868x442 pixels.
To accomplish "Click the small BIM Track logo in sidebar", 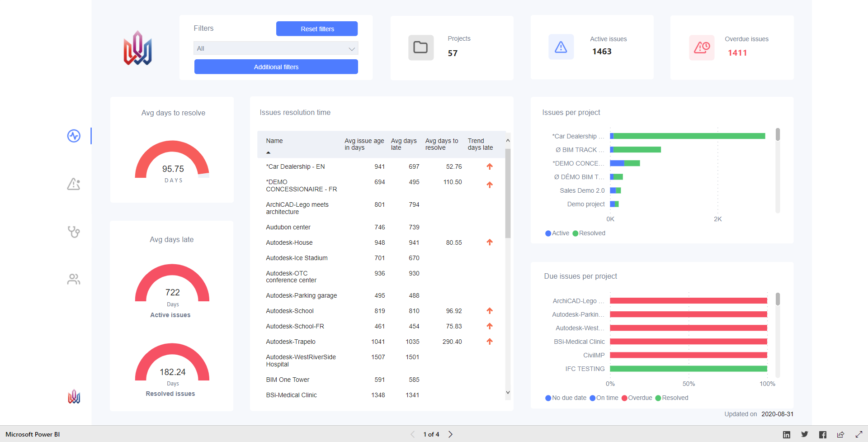I will click(x=74, y=397).
